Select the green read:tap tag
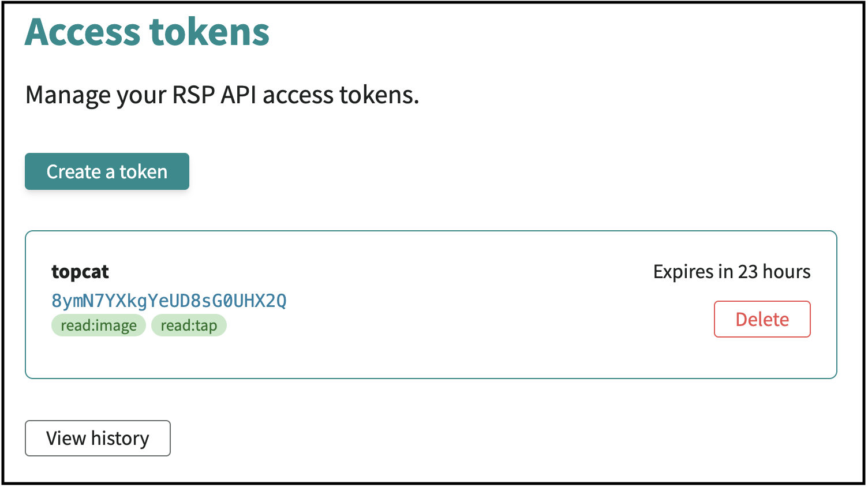Screen dimensions: 868x487 [189, 325]
